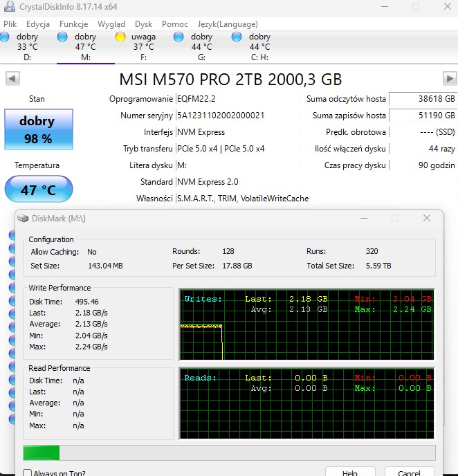
Task: Click the Cancel button in DiskMark
Action: [x=410, y=472]
